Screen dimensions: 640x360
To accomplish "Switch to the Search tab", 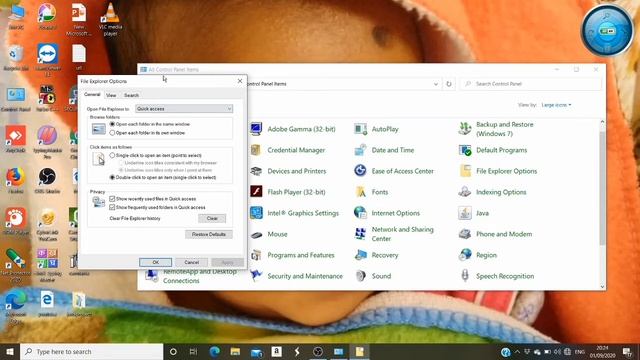I will tap(131, 95).
